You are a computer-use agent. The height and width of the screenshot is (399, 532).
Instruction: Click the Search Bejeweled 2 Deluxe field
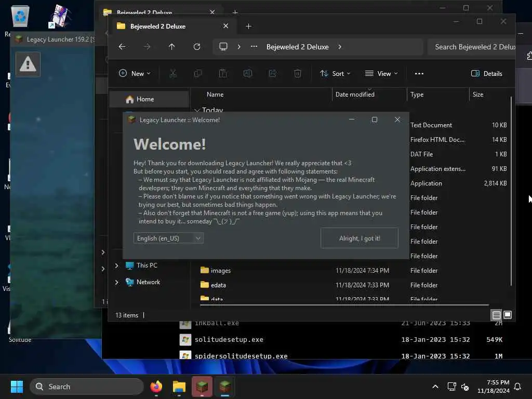471,47
